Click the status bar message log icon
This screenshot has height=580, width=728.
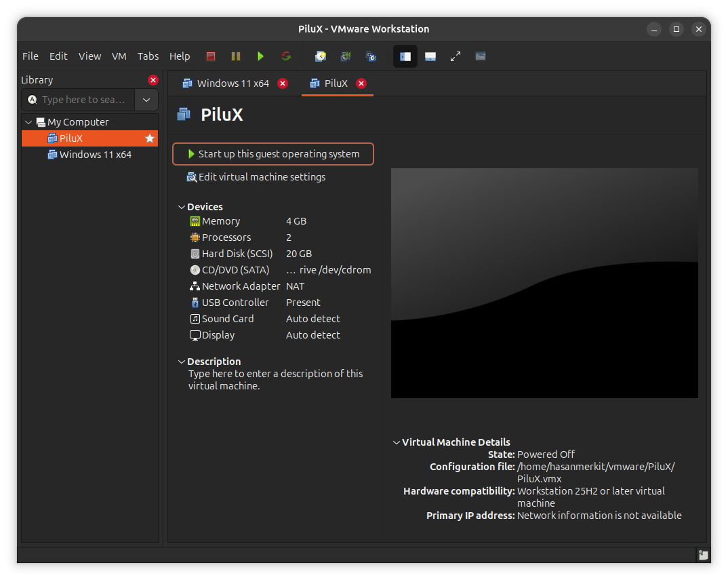click(x=703, y=555)
